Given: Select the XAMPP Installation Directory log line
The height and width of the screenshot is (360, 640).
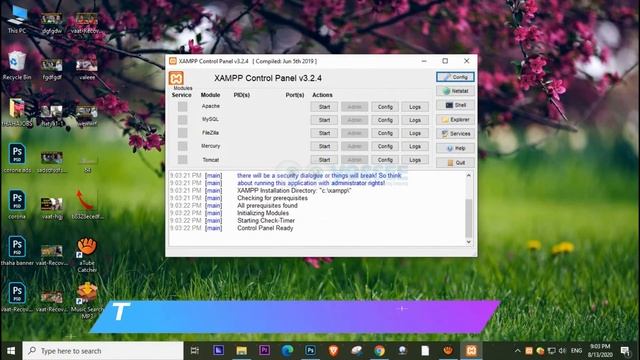Looking at the screenshot, I should (294, 191).
